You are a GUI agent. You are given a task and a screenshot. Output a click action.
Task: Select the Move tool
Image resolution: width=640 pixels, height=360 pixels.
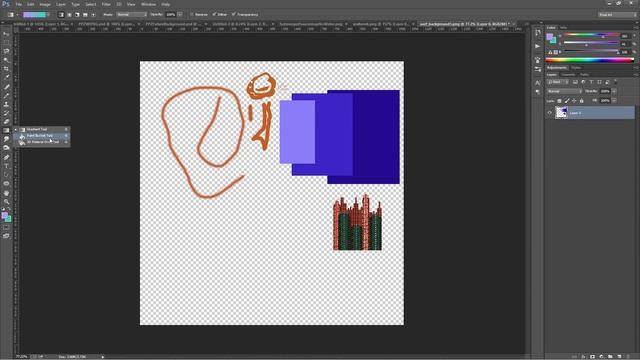tap(6, 34)
